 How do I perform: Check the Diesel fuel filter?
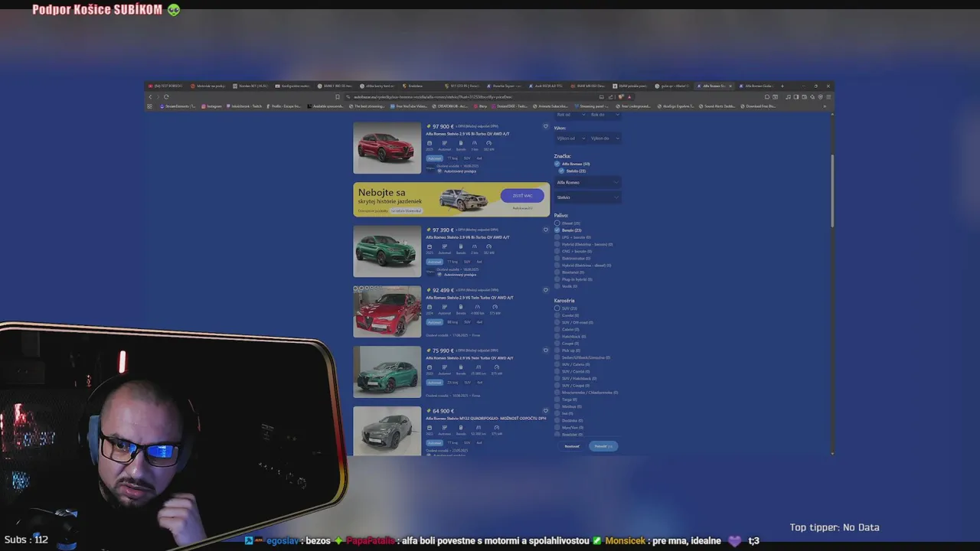[557, 223]
